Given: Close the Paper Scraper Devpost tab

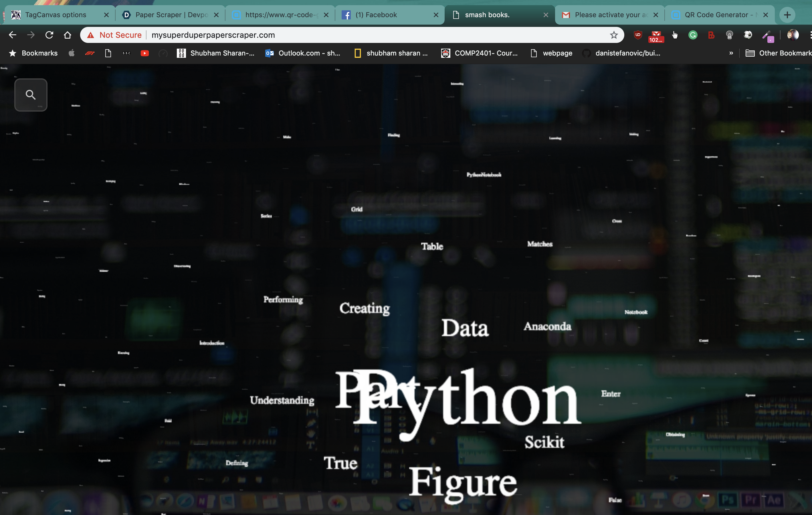Looking at the screenshot, I should [x=216, y=15].
